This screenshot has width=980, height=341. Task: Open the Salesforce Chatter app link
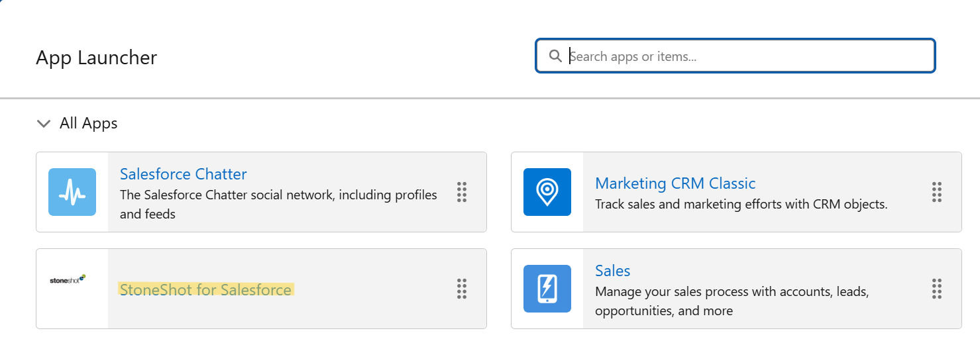click(184, 174)
